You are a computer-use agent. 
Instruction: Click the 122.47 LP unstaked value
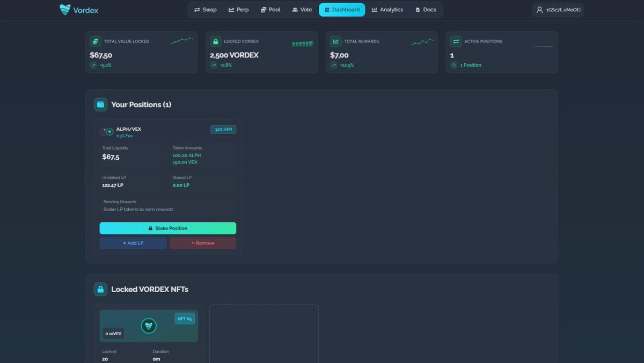(x=113, y=185)
